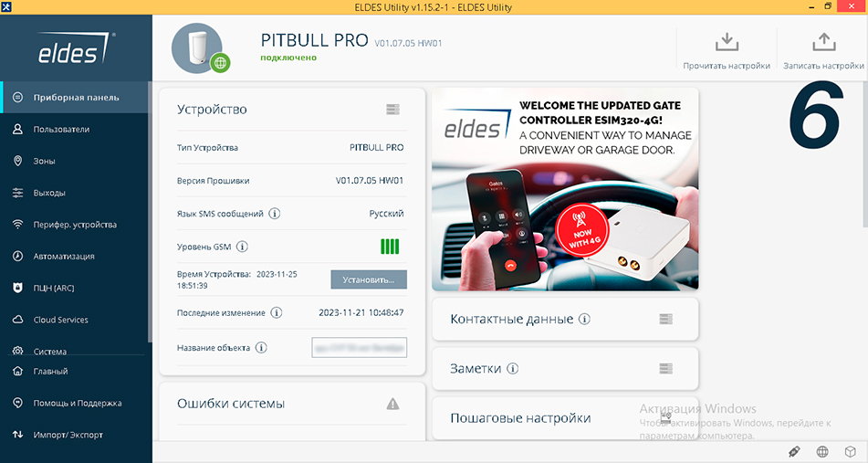This screenshot has height=463, width=868.
Task: Open the Приборная панель dashboard section
Action: coord(76,98)
